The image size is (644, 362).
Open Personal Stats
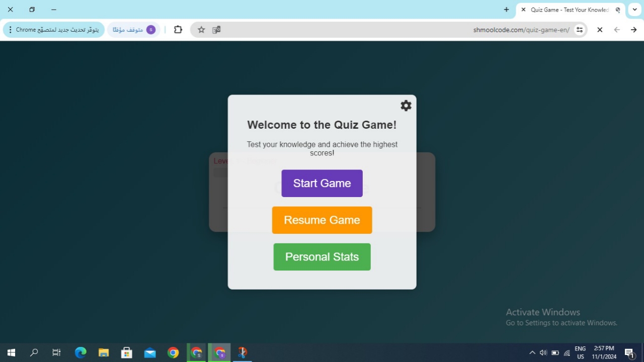tap(322, 256)
